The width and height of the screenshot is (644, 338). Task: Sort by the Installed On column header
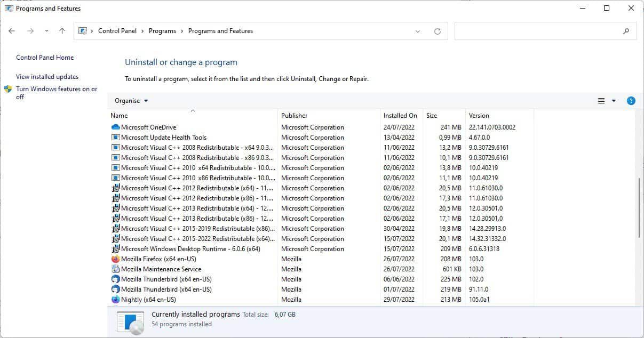coord(401,115)
